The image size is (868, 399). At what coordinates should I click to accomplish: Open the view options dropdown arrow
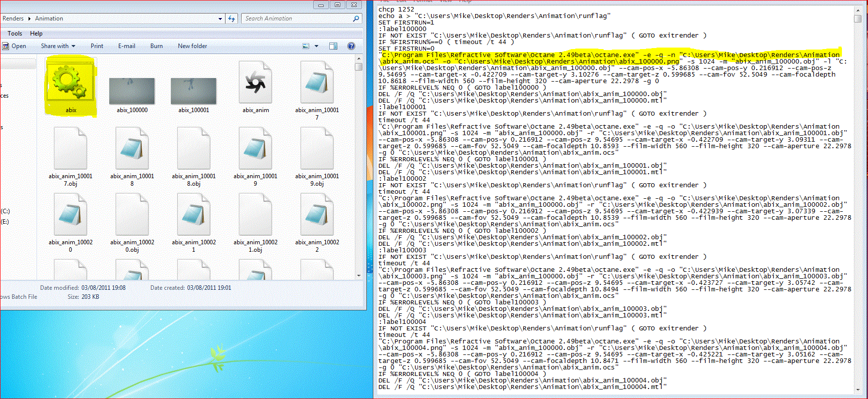pos(316,46)
